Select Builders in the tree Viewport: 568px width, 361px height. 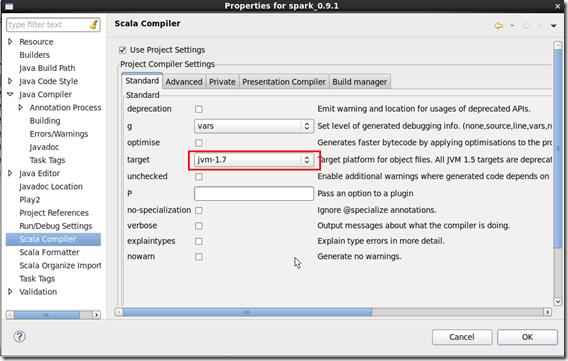tap(34, 55)
